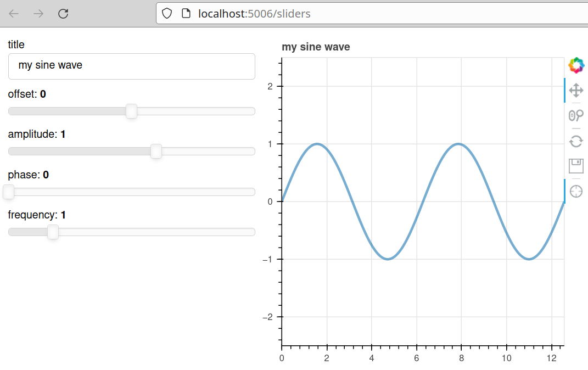
Task: Toggle the Crosshair tool
Action: point(576,191)
